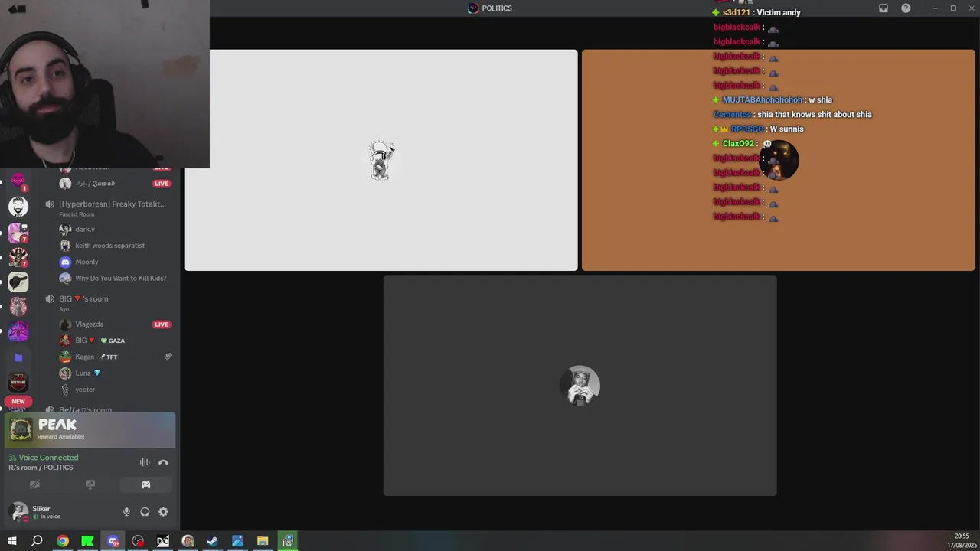Open Windows Start menu
The height and width of the screenshot is (551, 980).
12,541
